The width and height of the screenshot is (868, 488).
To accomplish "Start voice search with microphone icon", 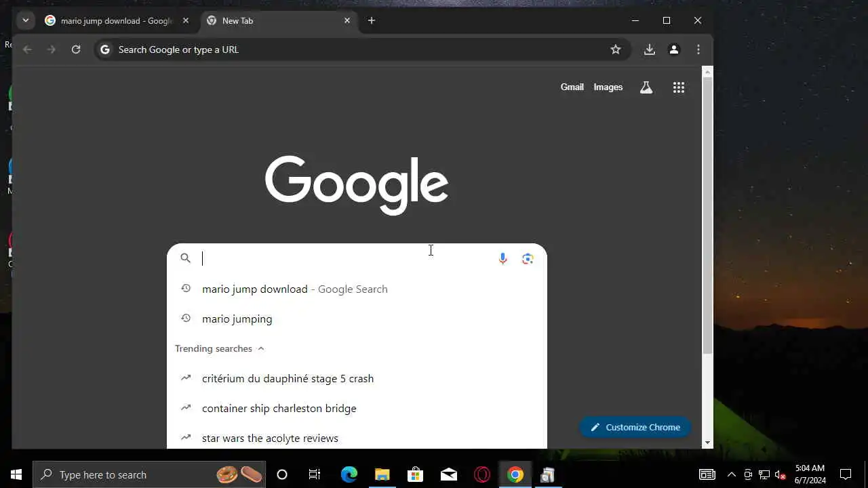I will [502, 258].
